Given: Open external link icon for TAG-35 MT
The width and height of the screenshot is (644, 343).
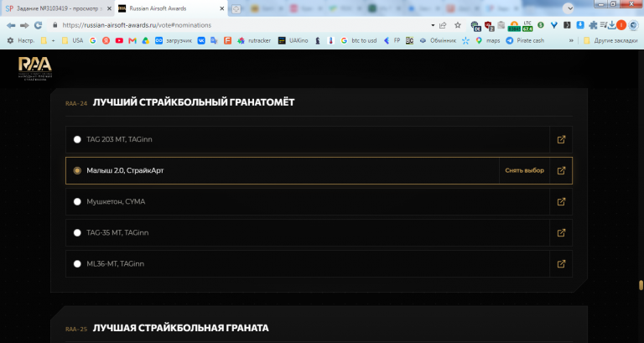Looking at the screenshot, I should pos(561,233).
